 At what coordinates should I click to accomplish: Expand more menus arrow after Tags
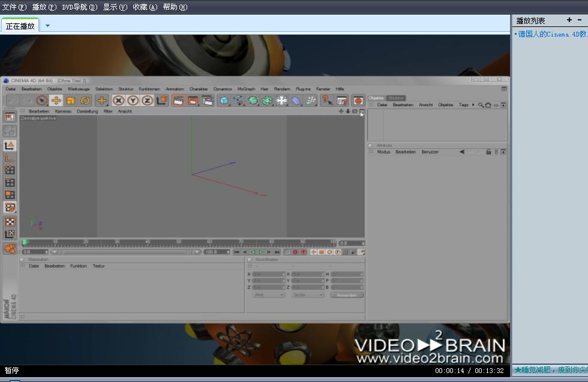[473, 104]
